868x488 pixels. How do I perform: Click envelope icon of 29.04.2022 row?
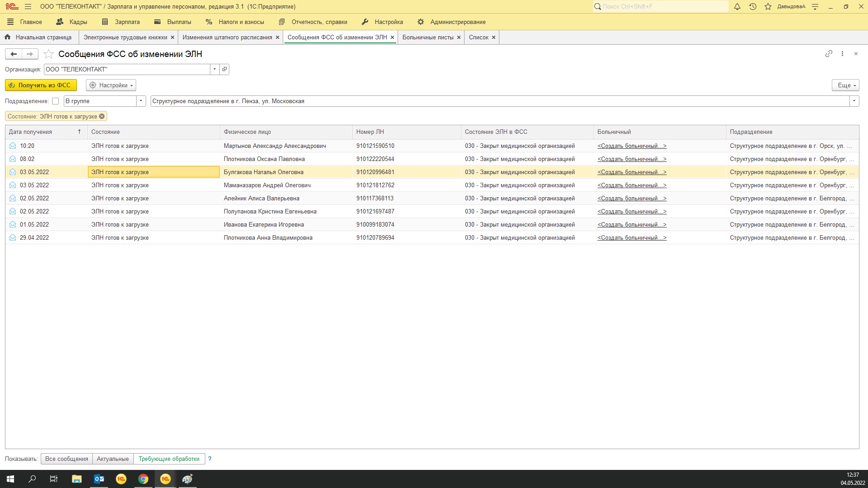click(13, 237)
